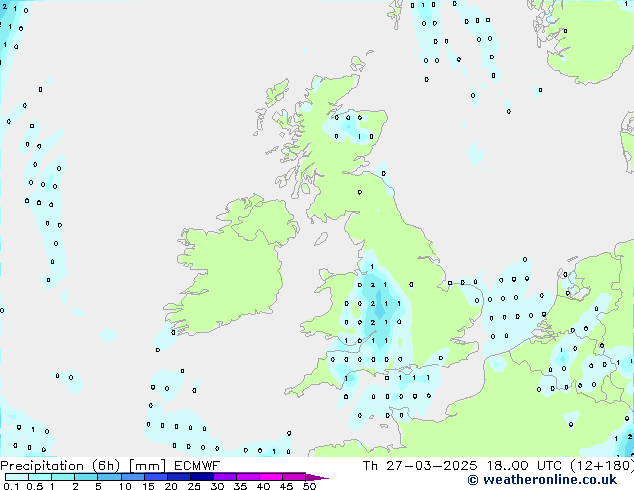634x490 pixels.
Task: Click the '10' legend value label
Action: 125,486
